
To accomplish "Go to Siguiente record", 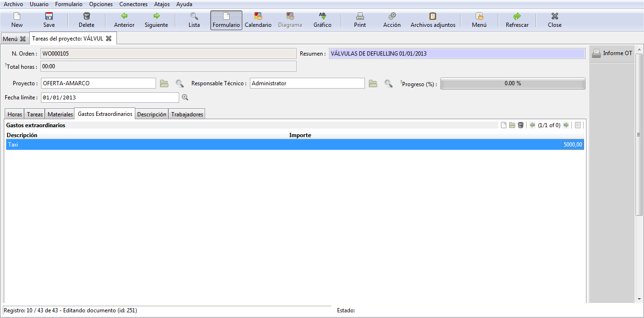I will coord(157,20).
